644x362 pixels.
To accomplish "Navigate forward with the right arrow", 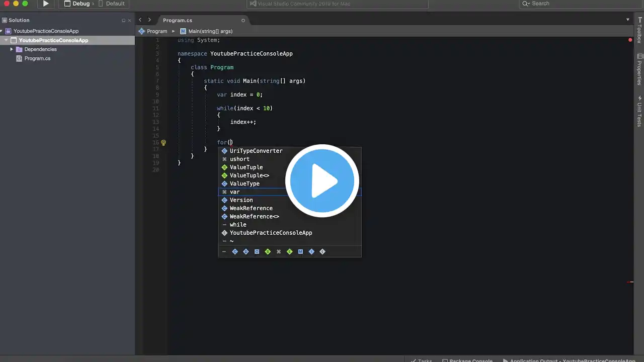I will coord(149,20).
